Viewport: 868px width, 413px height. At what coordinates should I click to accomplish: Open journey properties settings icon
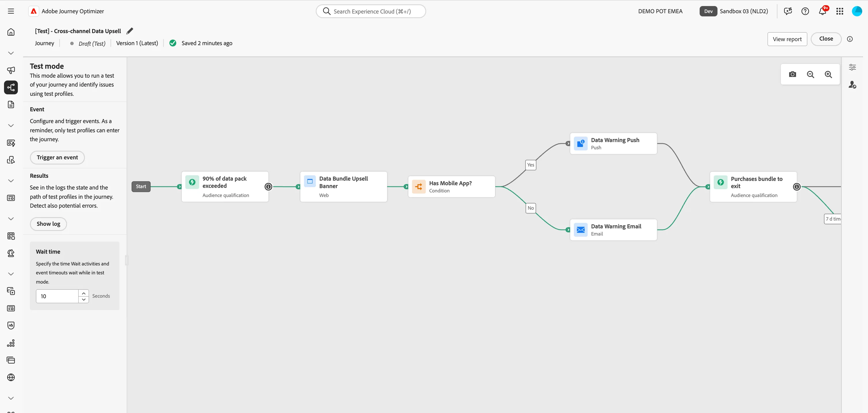(x=852, y=67)
